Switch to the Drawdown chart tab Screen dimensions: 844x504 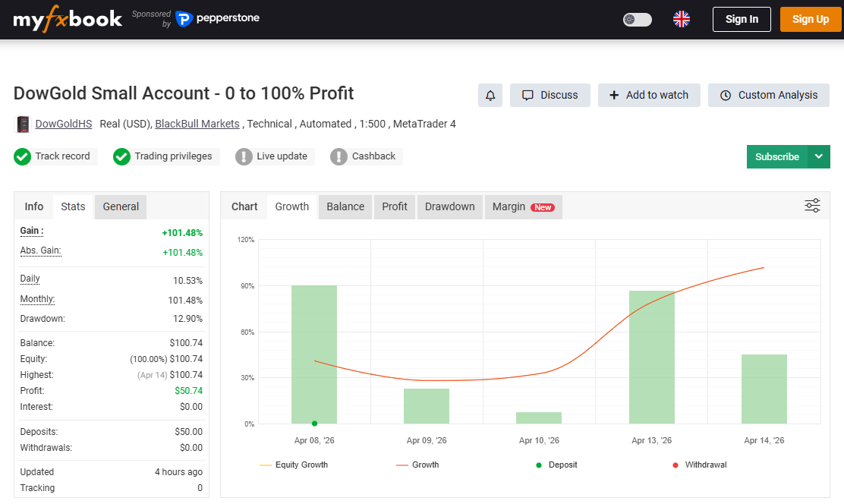[449, 206]
